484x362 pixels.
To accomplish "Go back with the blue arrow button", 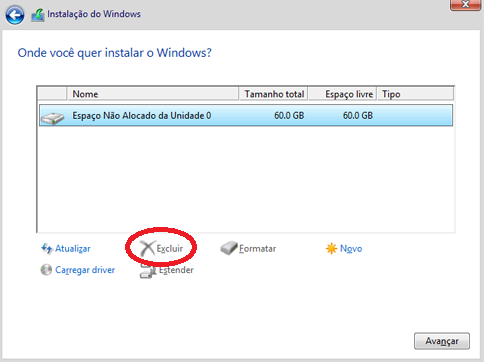I will [15, 15].
